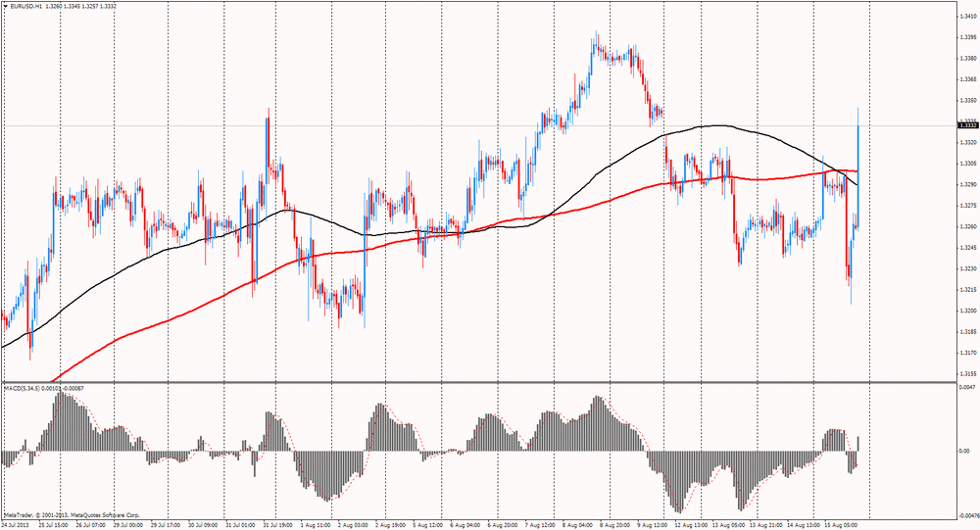Click the current price tag 1.3332

pos(966,125)
